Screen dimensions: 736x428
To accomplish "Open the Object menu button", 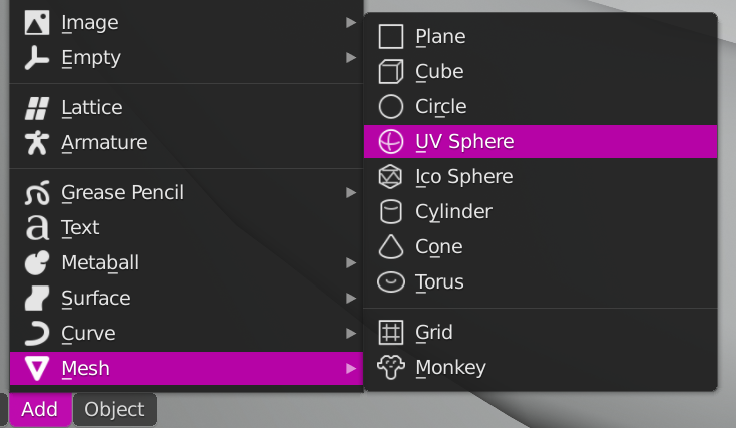I will (x=114, y=409).
